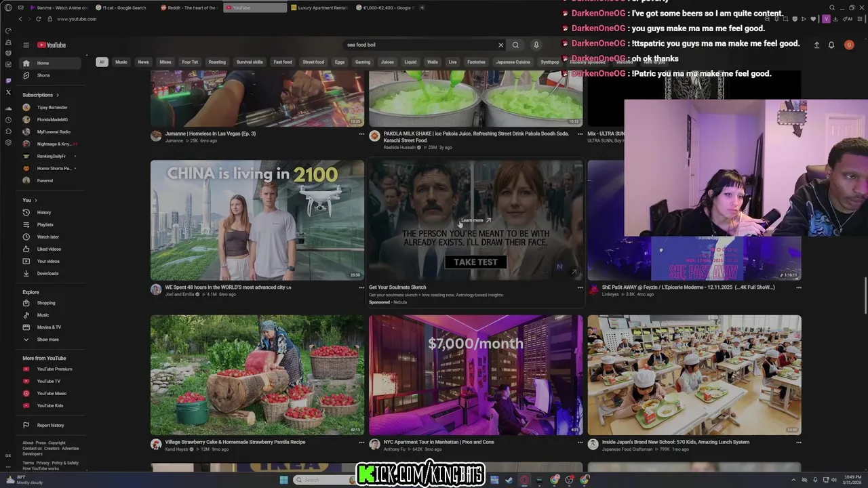
Task: Open YouTube Premium link
Action: point(51,369)
